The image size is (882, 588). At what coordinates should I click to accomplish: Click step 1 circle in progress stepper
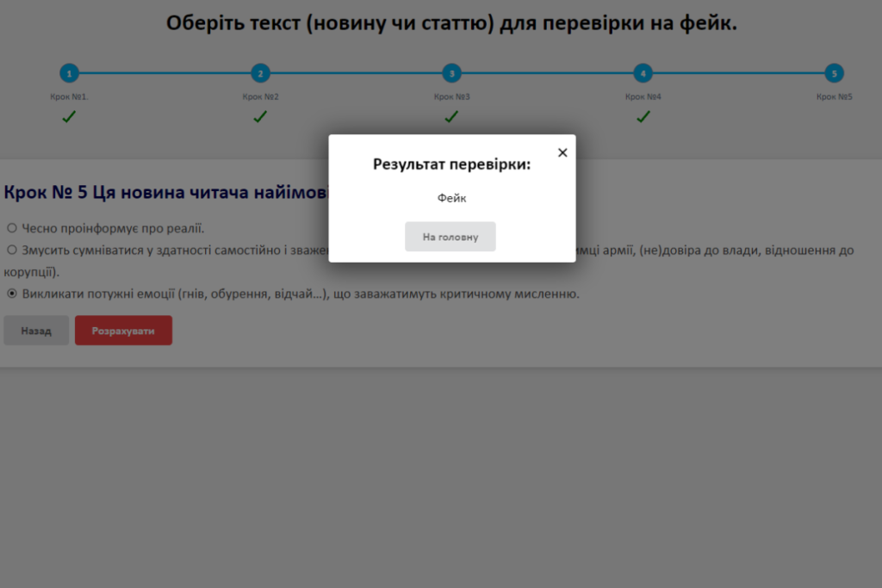[69, 73]
